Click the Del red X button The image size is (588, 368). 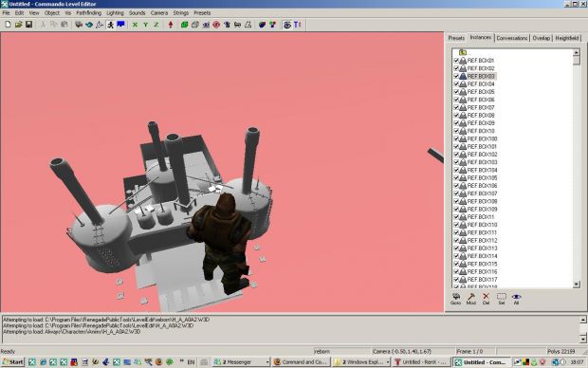pos(486,299)
